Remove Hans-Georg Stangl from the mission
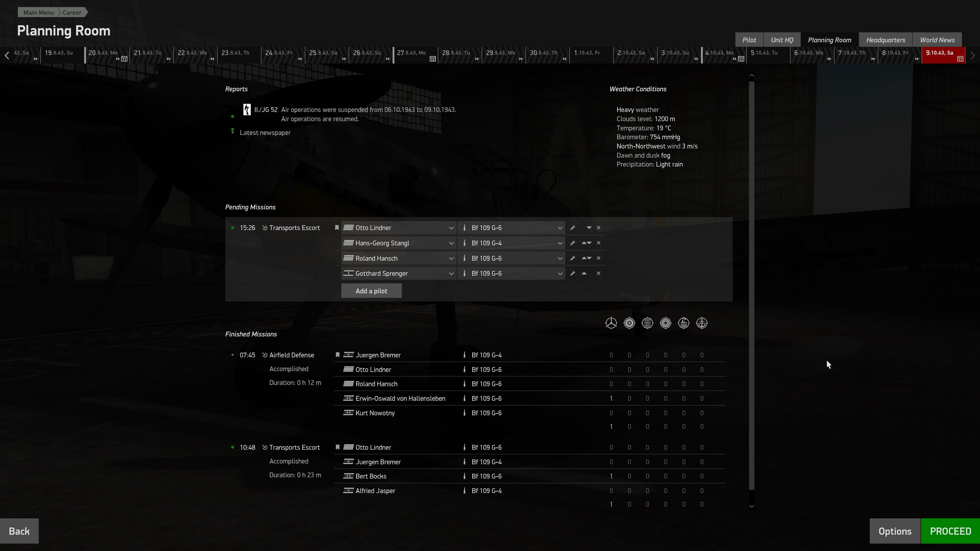 point(598,243)
